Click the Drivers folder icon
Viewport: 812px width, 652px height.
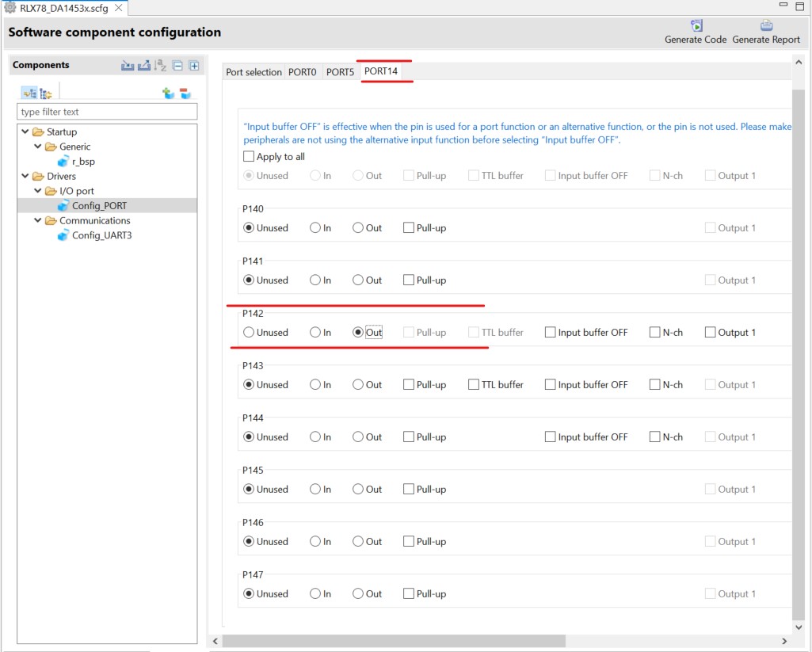(x=38, y=176)
